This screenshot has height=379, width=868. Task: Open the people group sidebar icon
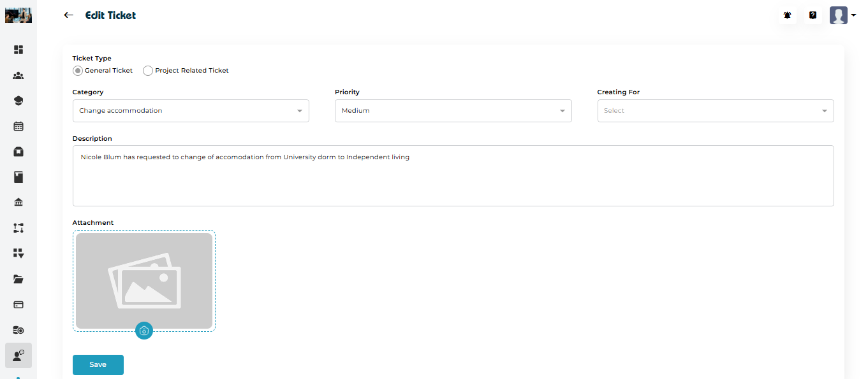18,75
